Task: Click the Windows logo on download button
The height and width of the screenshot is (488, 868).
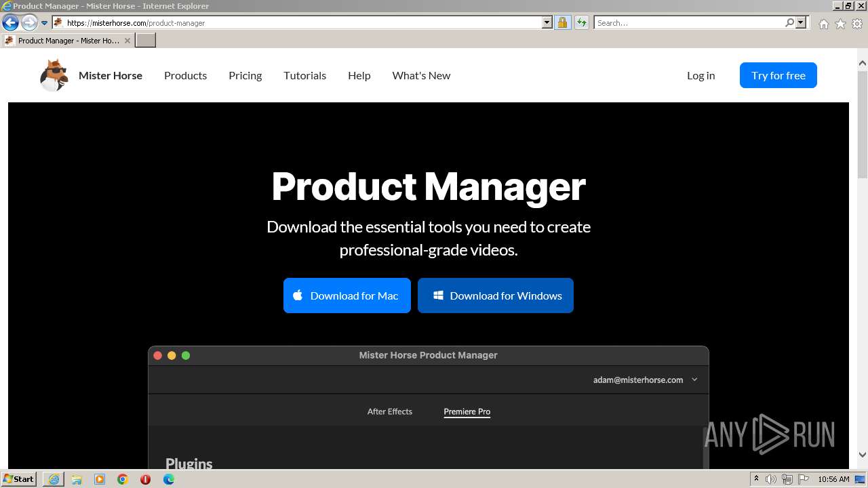Action: coord(438,296)
